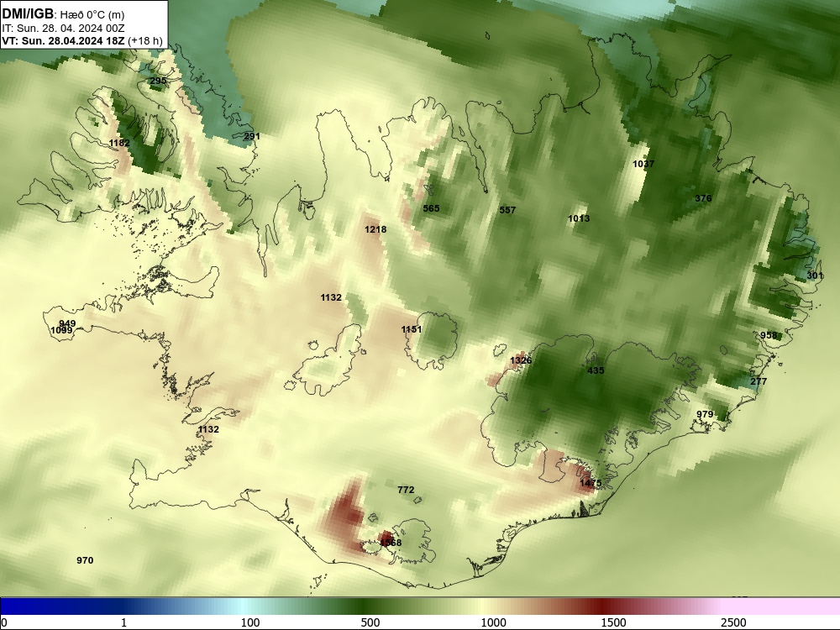The image size is (840, 630).
Task: Click the 277 value label on the map
Action: 759,381
